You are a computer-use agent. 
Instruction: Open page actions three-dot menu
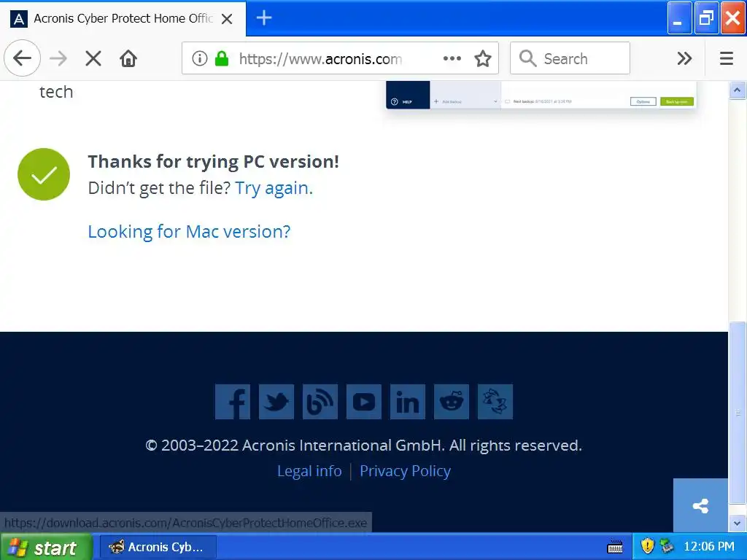452,58
